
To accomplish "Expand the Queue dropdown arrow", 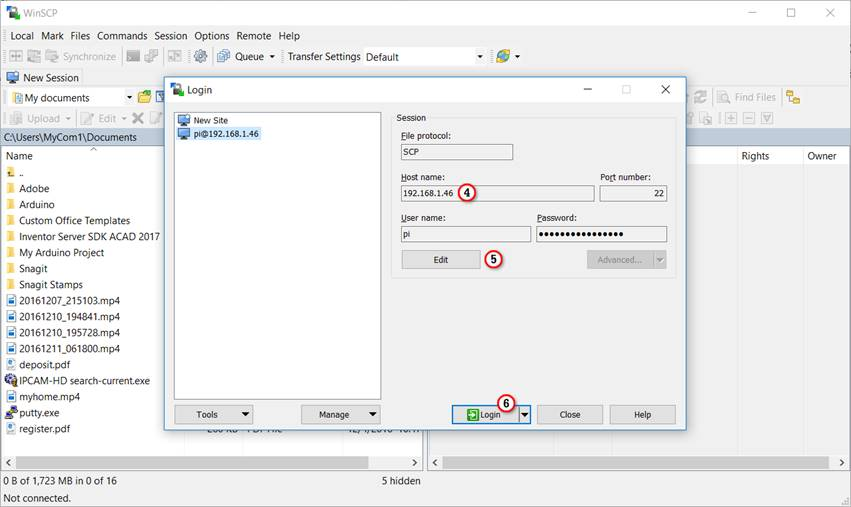I will pyautogui.click(x=272, y=56).
